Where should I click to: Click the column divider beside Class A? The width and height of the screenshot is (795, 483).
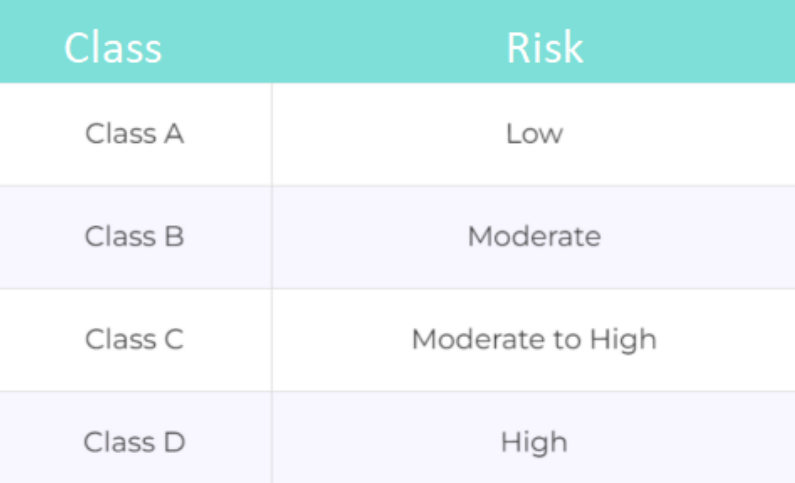(x=271, y=134)
